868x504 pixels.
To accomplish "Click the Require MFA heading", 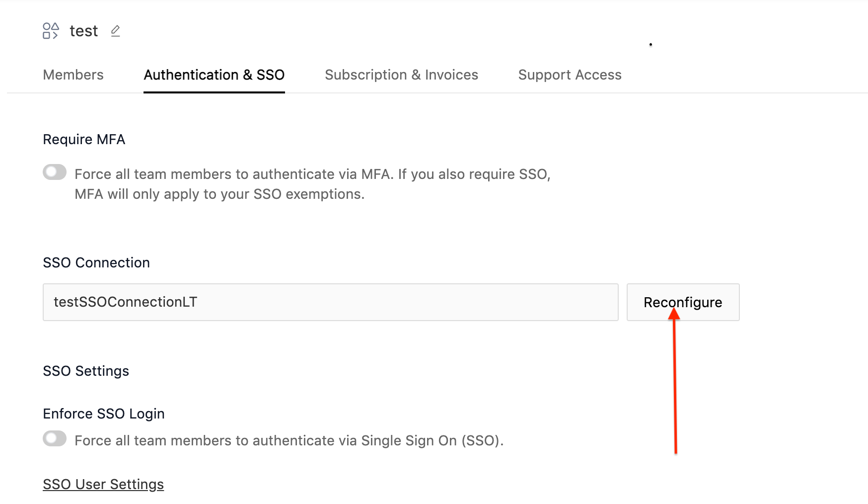I will (x=84, y=140).
